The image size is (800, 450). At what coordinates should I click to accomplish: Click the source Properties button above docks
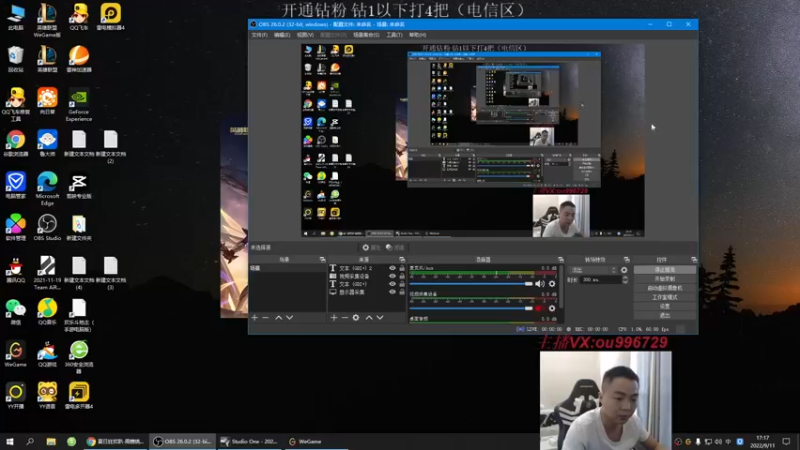[371, 247]
